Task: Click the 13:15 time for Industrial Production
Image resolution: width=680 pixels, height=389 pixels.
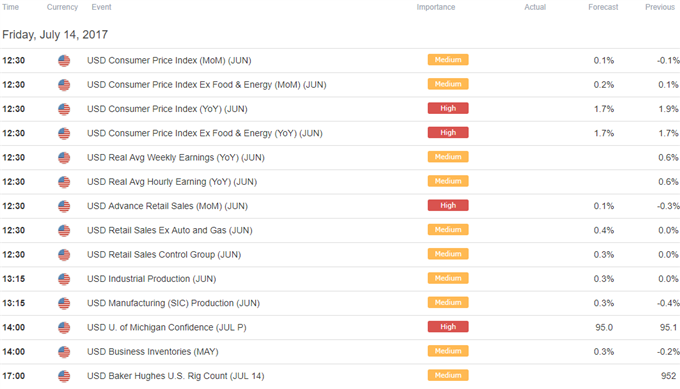Action: [13, 279]
